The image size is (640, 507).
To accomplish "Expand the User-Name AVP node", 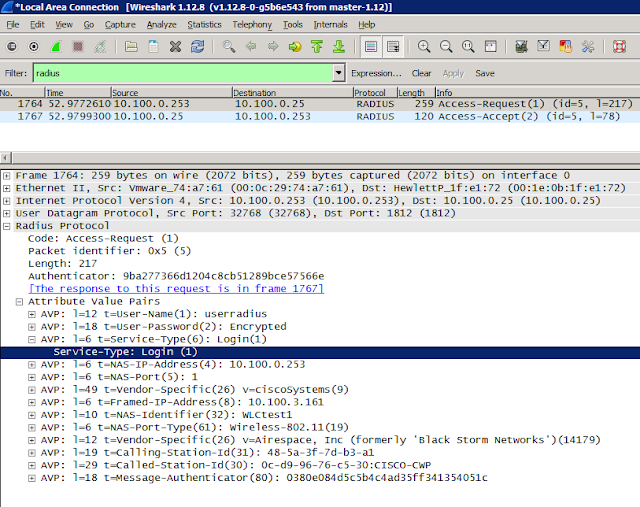I will (32, 315).
